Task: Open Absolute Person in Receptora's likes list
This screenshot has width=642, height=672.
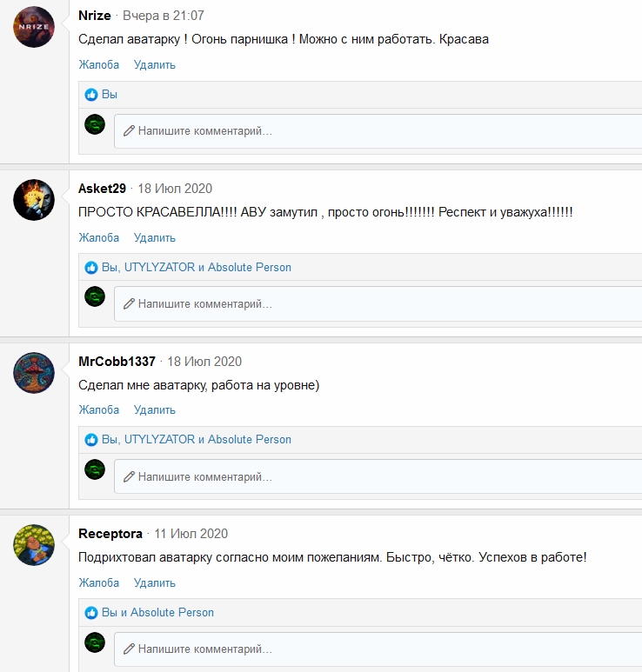Action: coord(172,612)
